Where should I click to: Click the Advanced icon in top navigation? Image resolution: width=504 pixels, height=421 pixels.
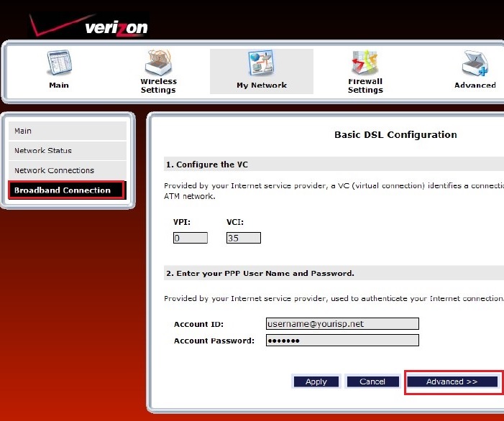pyautogui.click(x=475, y=65)
